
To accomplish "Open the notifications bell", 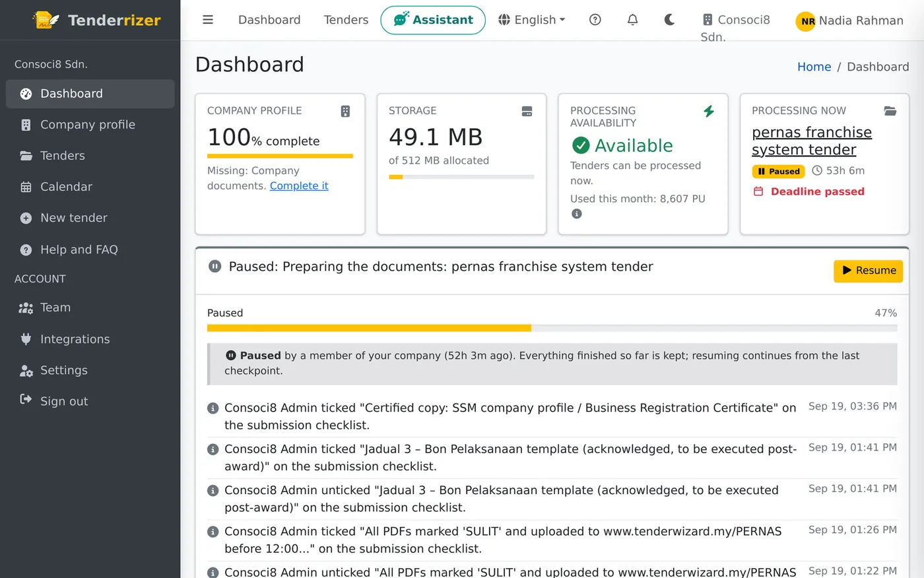I will click(x=632, y=20).
